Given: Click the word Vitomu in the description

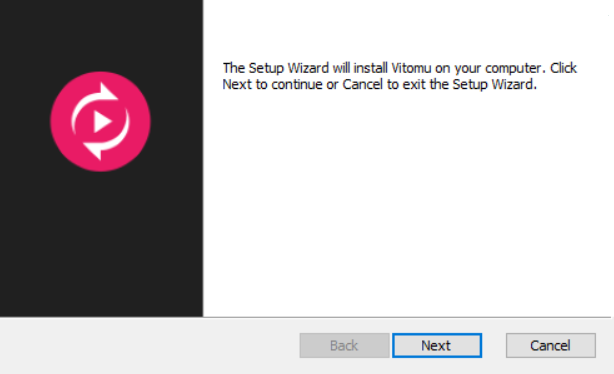Looking at the screenshot, I should (x=411, y=68).
